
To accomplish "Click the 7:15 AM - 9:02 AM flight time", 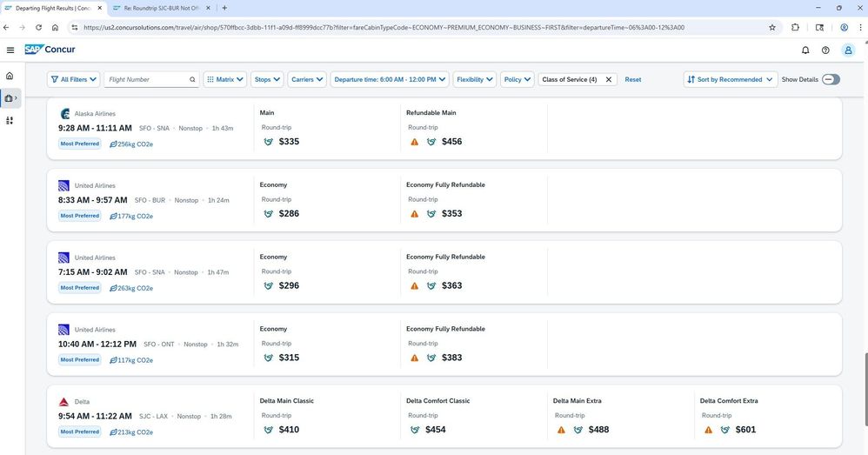I will (x=92, y=272).
